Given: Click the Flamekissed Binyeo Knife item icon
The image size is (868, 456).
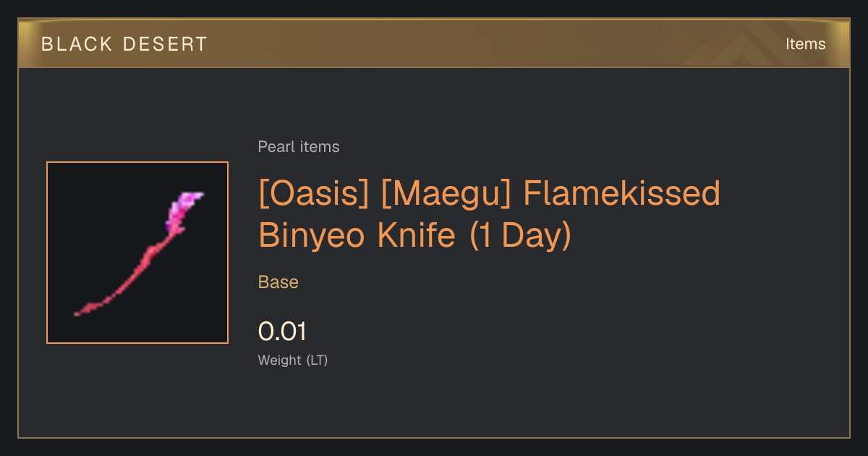Looking at the screenshot, I should (x=137, y=253).
